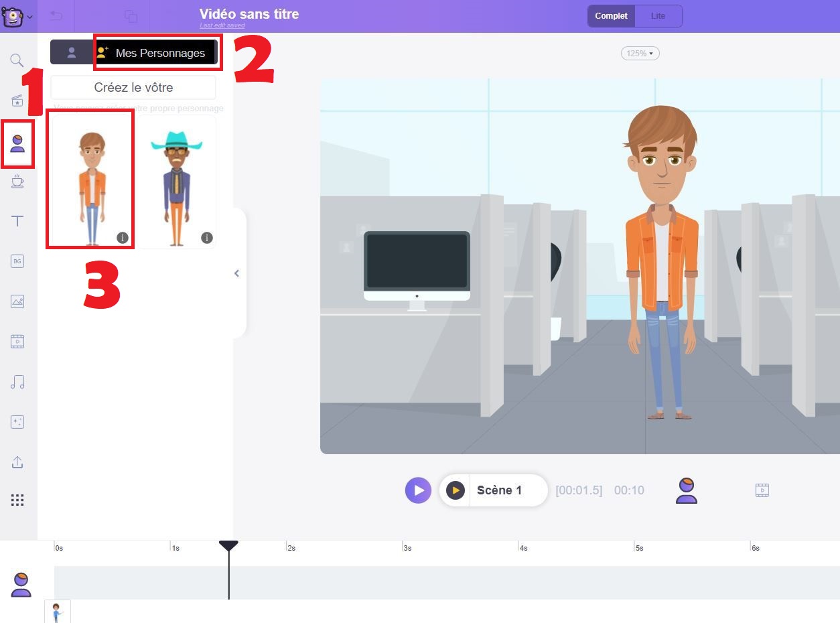Screen dimensions: 840x623
Task: Collapse the library panel with arrow
Action: tap(236, 273)
